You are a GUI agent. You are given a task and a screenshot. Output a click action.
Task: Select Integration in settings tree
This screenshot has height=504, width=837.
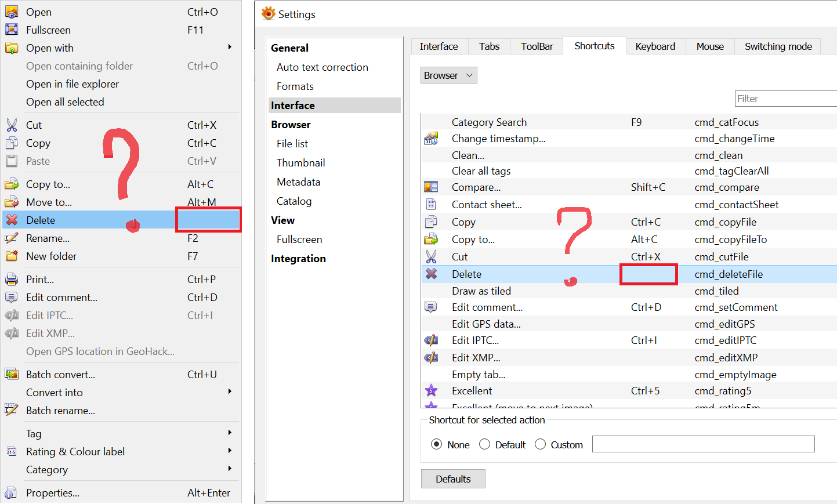click(x=298, y=259)
